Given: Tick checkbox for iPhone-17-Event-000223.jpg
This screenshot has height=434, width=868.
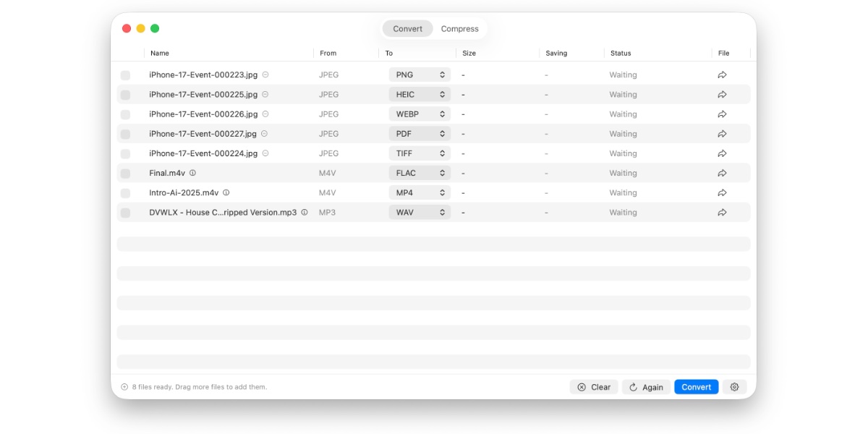Looking at the screenshot, I should click(125, 75).
